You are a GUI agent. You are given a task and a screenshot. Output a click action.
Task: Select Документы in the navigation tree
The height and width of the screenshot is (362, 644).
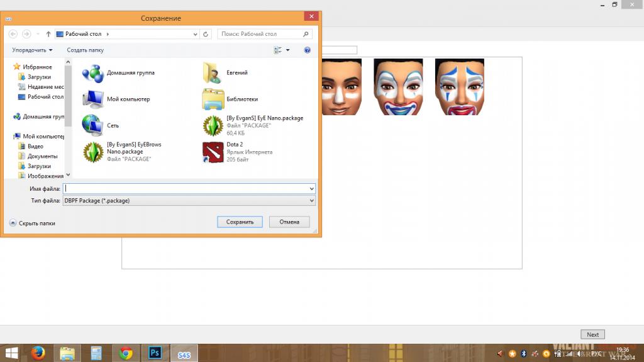42,156
